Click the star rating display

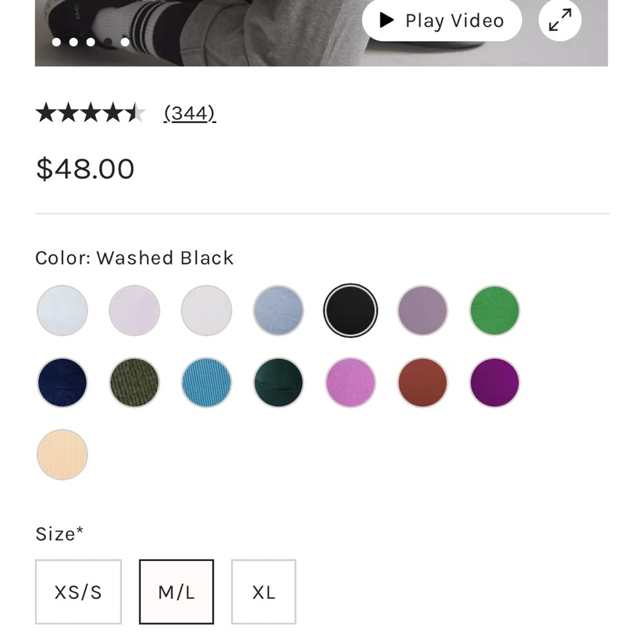pos(90,113)
